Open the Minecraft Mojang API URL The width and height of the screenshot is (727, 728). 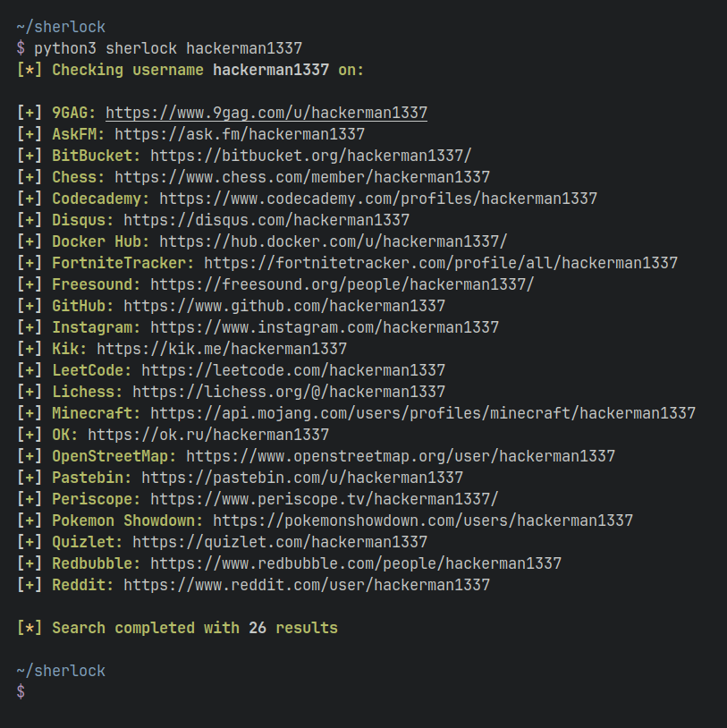[x=422, y=413]
